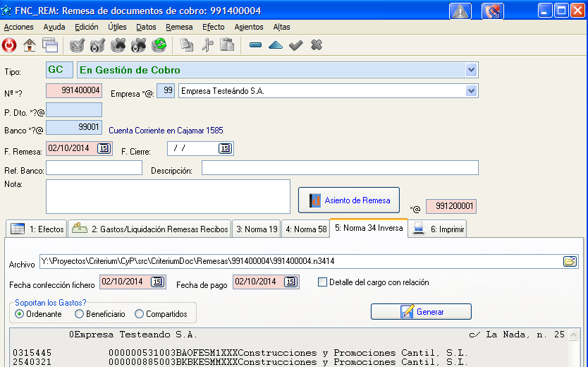This screenshot has height=367, width=588.
Task: Click the blue up triangle icon
Action: [276, 45]
